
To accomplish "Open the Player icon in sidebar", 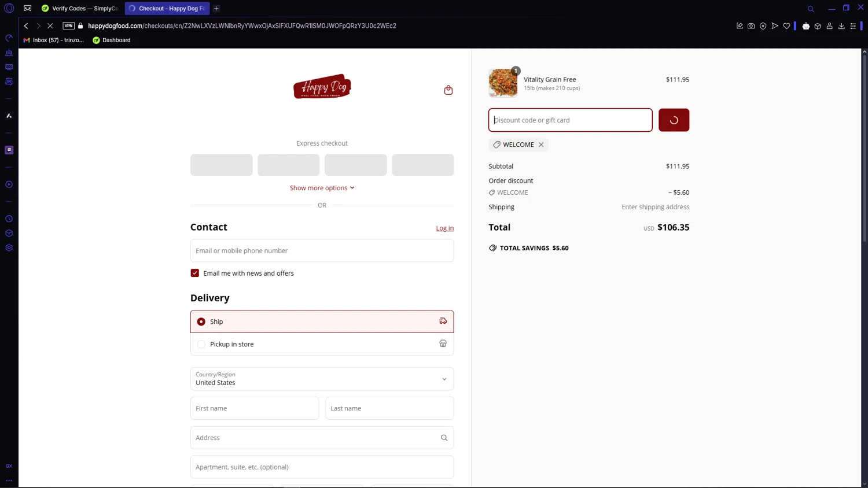I will click(9, 184).
